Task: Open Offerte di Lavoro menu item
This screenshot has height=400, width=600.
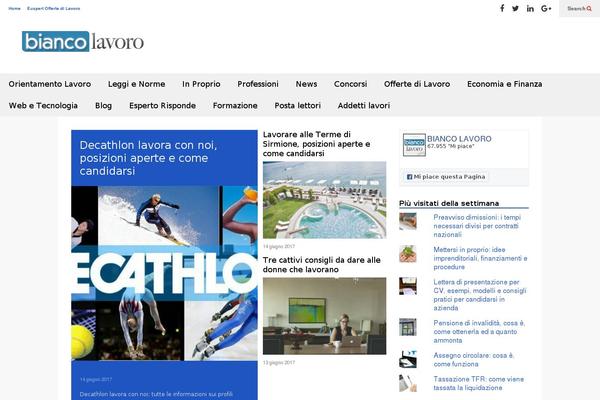Action: pyautogui.click(x=417, y=84)
